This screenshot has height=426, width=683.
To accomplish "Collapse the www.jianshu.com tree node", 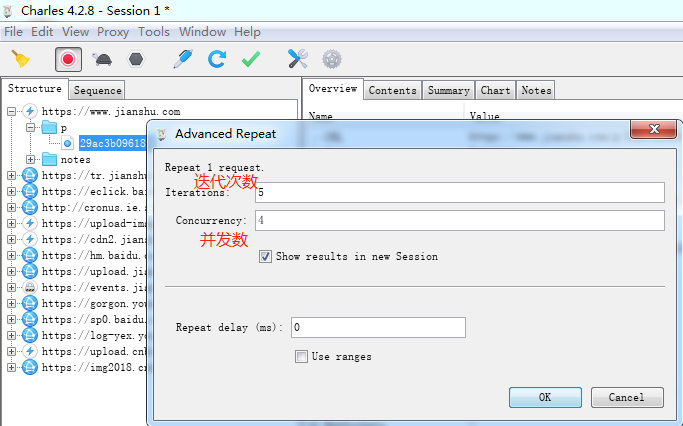I will coord(12,112).
